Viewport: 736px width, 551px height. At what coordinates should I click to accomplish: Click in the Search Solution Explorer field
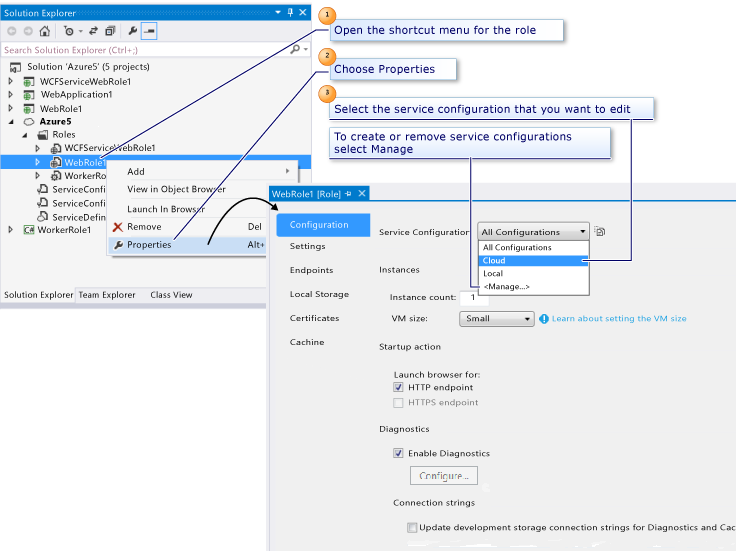point(146,50)
